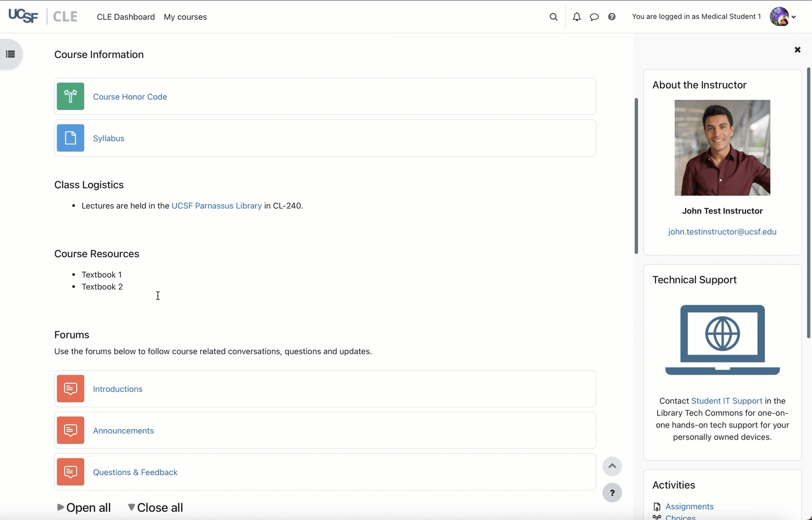Open the search magnifier icon
Viewport: 812px width, 520px height.
click(x=553, y=17)
